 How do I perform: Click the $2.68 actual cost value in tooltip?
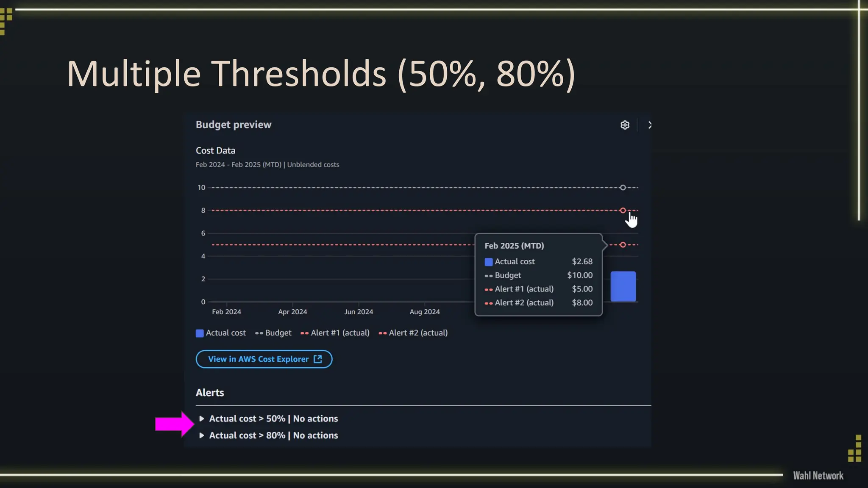tap(582, 261)
